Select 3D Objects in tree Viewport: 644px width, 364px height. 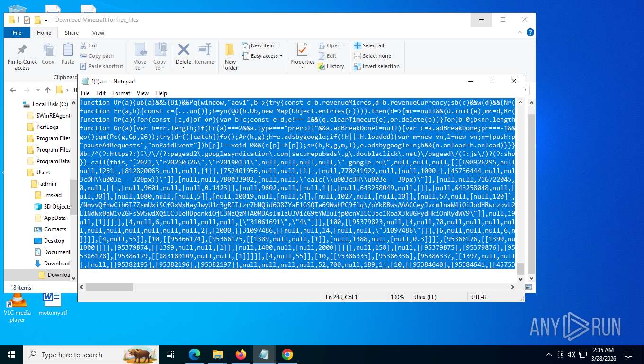(52, 207)
